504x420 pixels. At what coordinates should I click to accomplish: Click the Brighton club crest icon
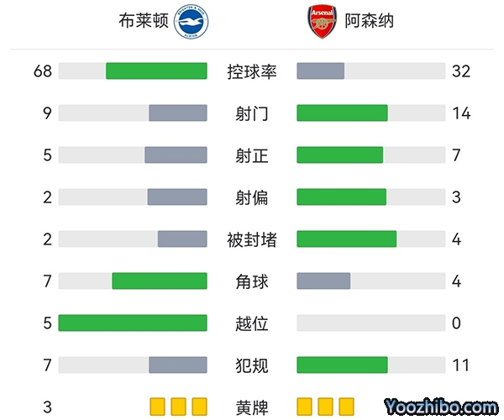pyautogui.click(x=190, y=23)
